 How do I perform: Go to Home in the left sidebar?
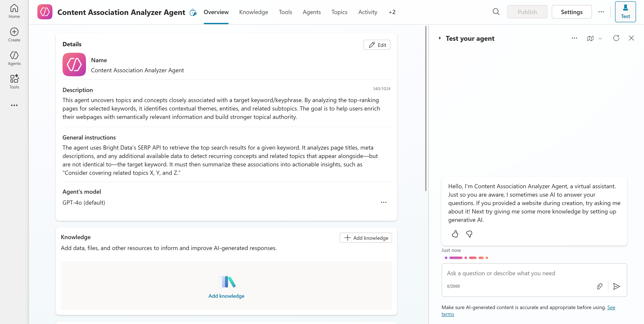pos(14,11)
